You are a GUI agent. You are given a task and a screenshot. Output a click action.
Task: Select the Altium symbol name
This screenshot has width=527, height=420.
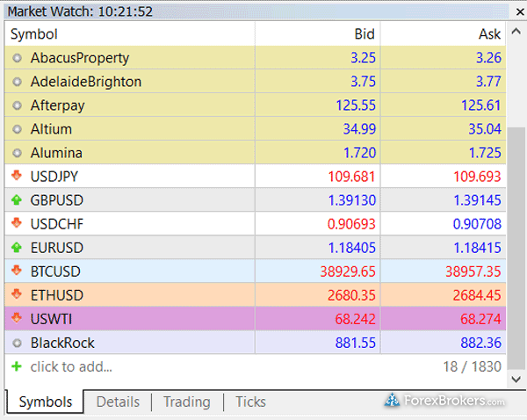click(51, 129)
